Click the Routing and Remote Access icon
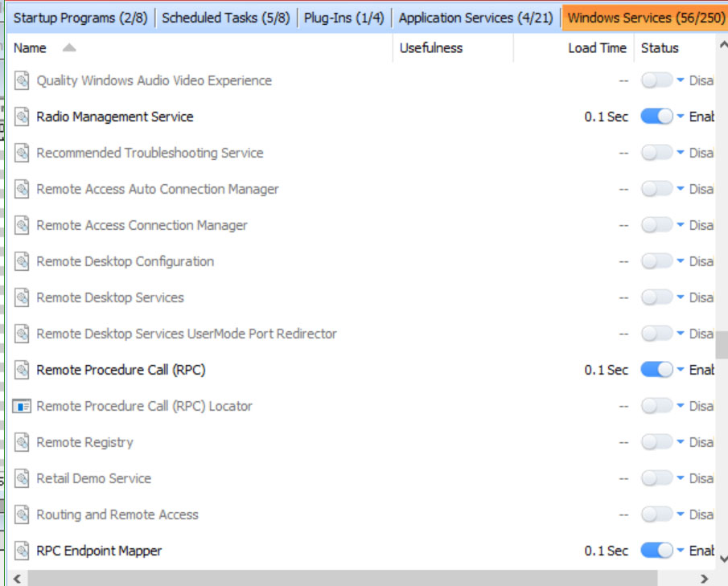The height and width of the screenshot is (586, 728). pos(22,514)
